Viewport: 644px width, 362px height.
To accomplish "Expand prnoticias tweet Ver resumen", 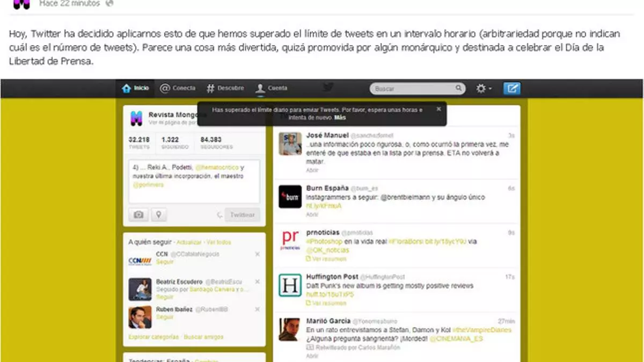I will [x=325, y=258].
